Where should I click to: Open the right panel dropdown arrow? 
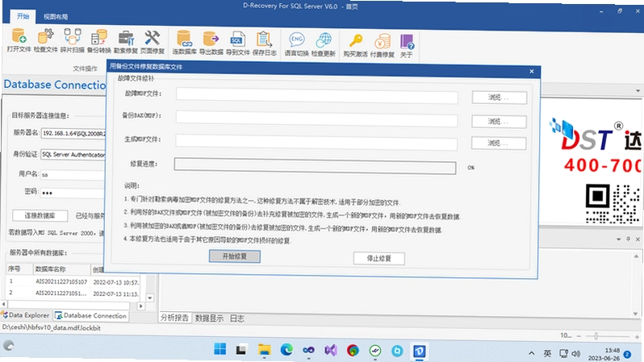[x=638, y=91]
